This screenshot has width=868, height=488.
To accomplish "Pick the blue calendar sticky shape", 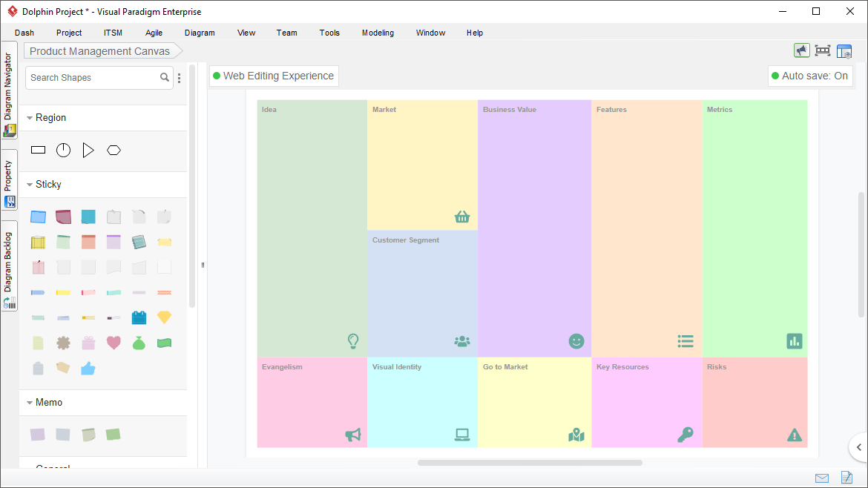I will pos(139,317).
